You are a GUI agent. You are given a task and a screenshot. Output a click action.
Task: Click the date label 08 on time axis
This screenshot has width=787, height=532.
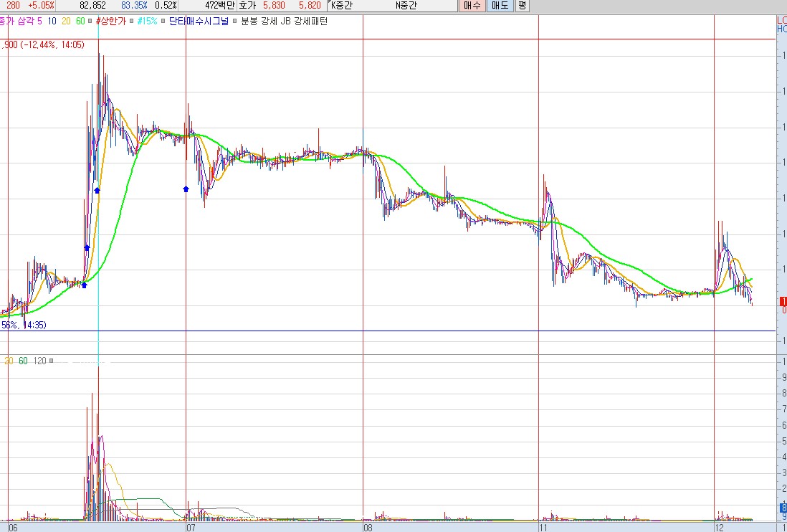368,528
